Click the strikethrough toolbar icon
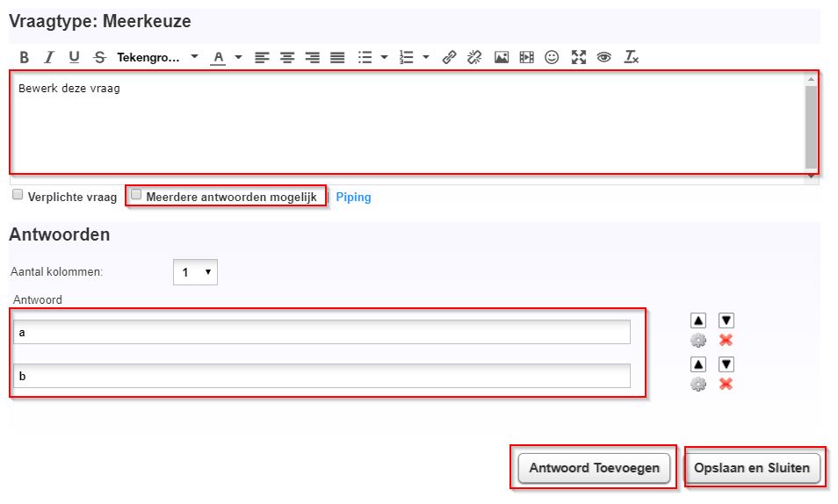The image size is (838, 504). tap(99, 58)
